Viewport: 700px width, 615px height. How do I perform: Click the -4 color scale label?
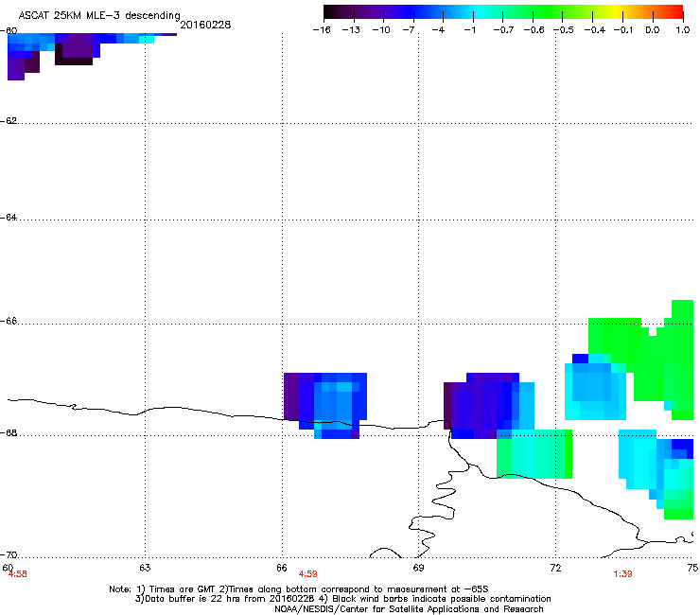click(x=438, y=30)
